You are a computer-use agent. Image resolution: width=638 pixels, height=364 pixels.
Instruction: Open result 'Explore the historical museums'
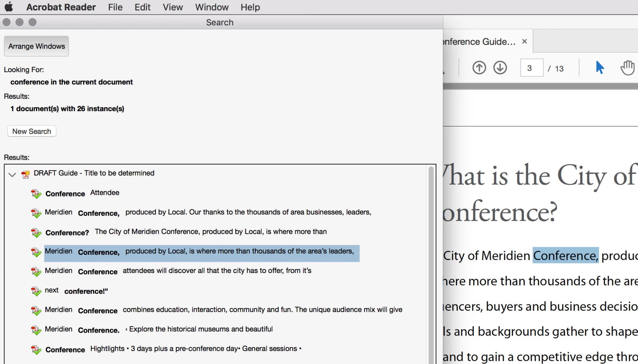[x=158, y=330]
